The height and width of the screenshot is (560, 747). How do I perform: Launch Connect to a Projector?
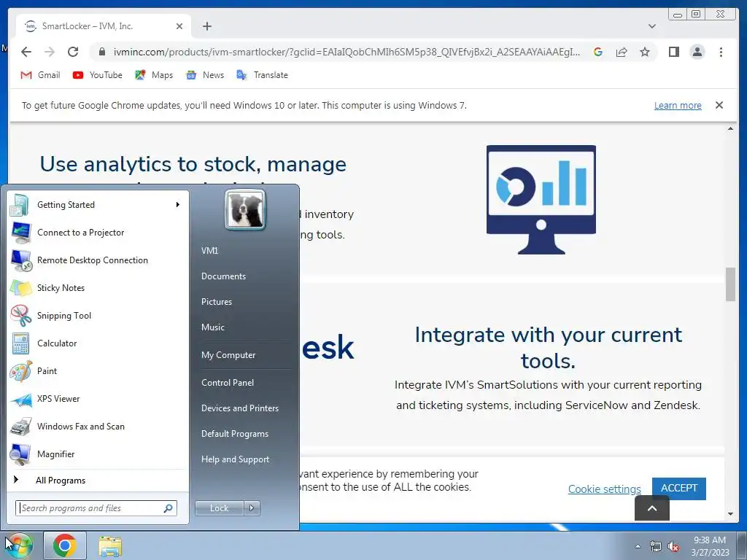98,233
